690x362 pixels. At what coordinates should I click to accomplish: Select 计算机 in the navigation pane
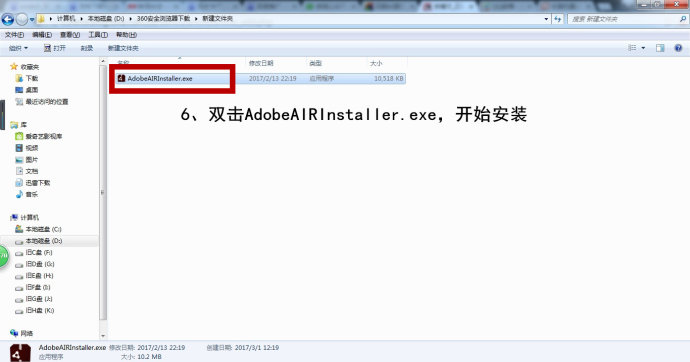29,218
